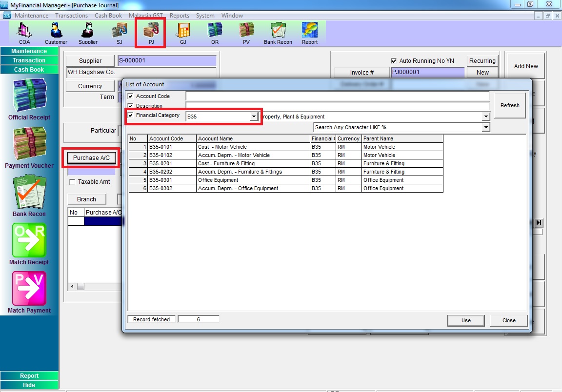Click the Match Payment sidebar icon

point(29,291)
